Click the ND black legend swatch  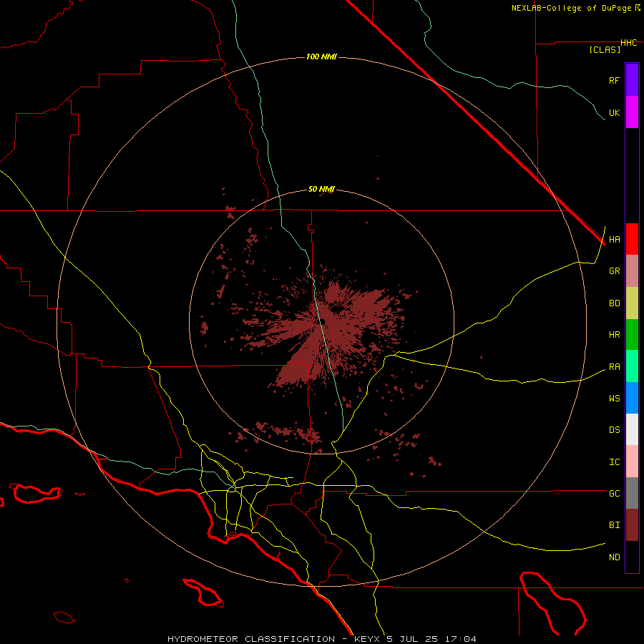tap(632, 557)
